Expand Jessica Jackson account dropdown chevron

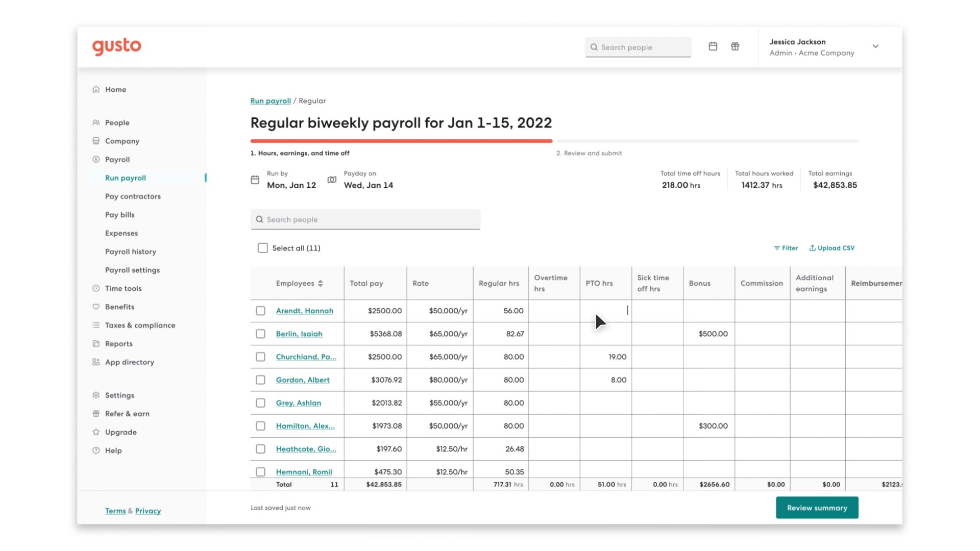875,46
